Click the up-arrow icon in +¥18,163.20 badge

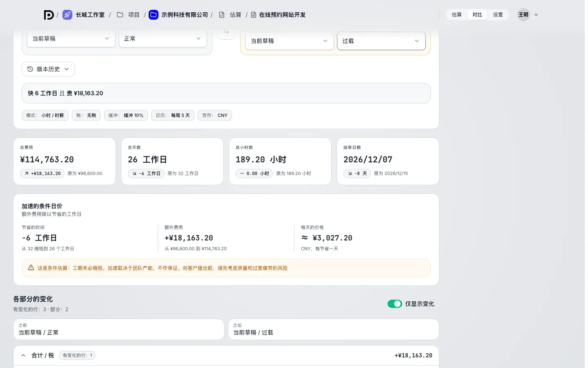[x=27, y=173]
